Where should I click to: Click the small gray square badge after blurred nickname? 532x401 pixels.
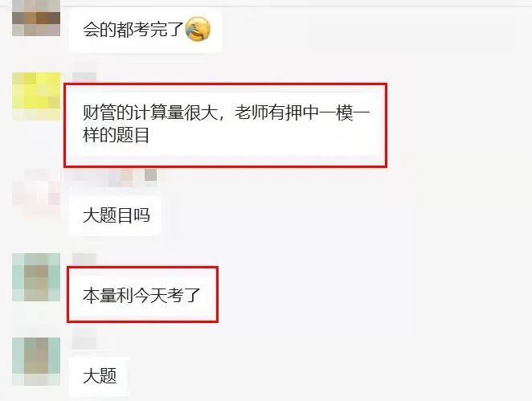(x=150, y=175)
